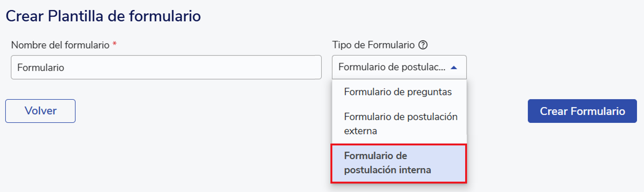Click 'postulación interna' text in the last option
Image resolution: width=644 pixels, height=192 pixels.
[x=387, y=170]
